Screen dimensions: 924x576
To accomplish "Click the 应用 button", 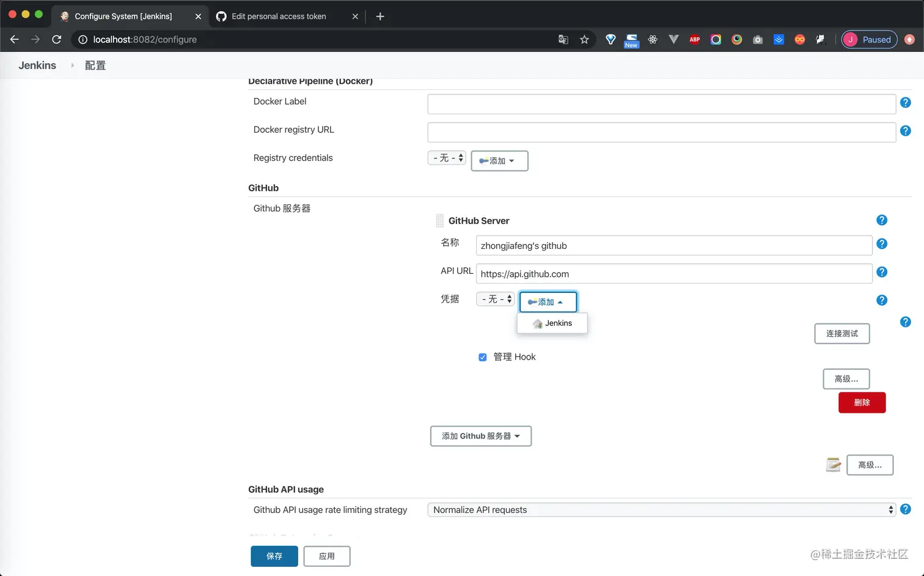I will tap(327, 556).
